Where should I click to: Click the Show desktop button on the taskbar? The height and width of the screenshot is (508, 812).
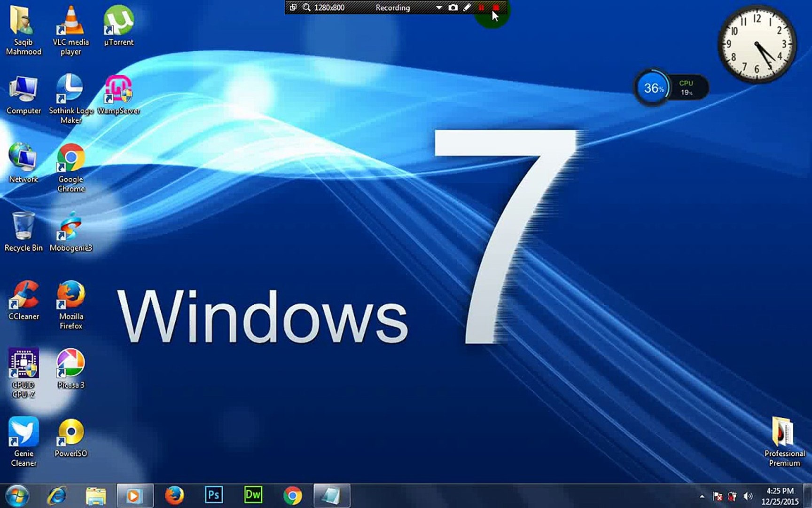(808, 496)
